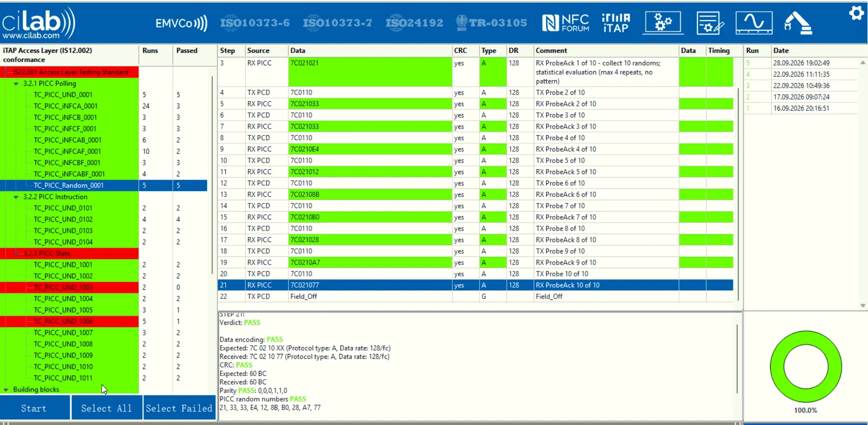
Task: Select run 5 dated 28.09.2026
Action: point(801,63)
